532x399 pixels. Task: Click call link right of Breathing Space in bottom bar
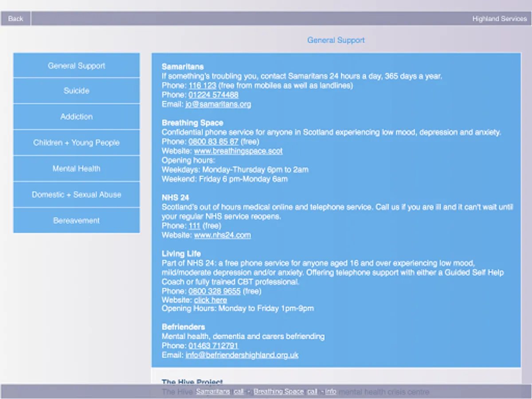[x=313, y=391]
